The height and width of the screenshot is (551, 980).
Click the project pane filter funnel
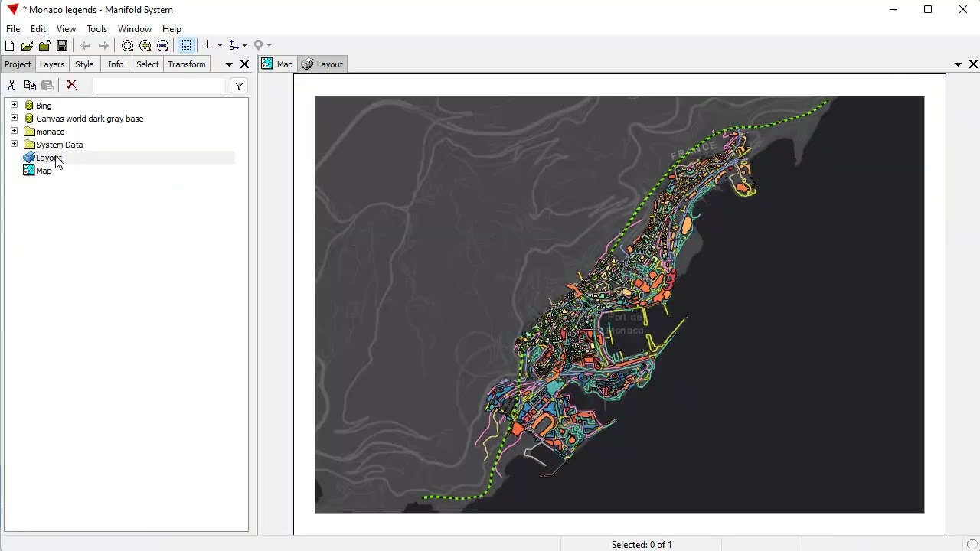tap(239, 86)
